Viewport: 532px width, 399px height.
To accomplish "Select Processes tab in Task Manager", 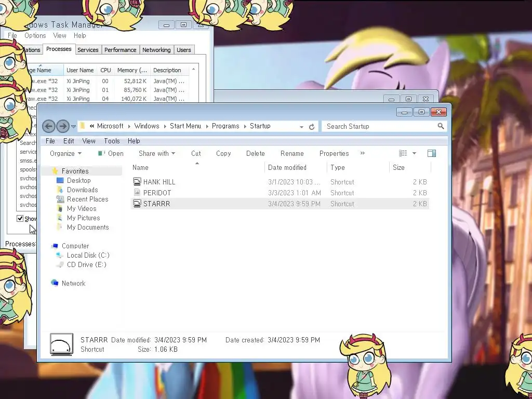I will pos(59,49).
